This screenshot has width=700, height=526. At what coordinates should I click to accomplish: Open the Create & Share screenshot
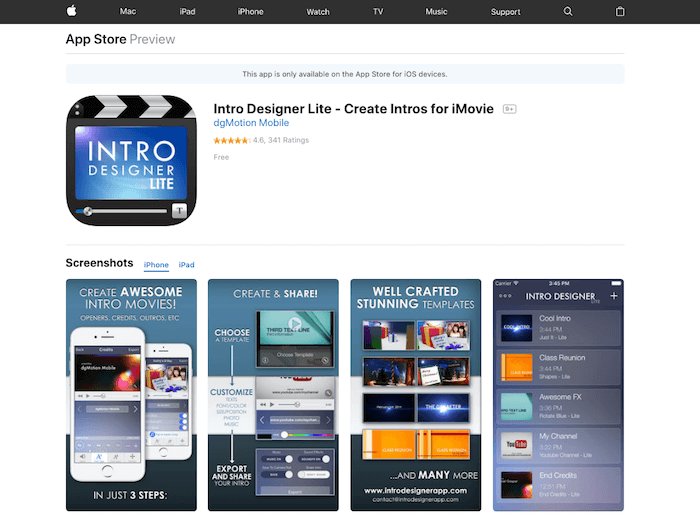273,395
